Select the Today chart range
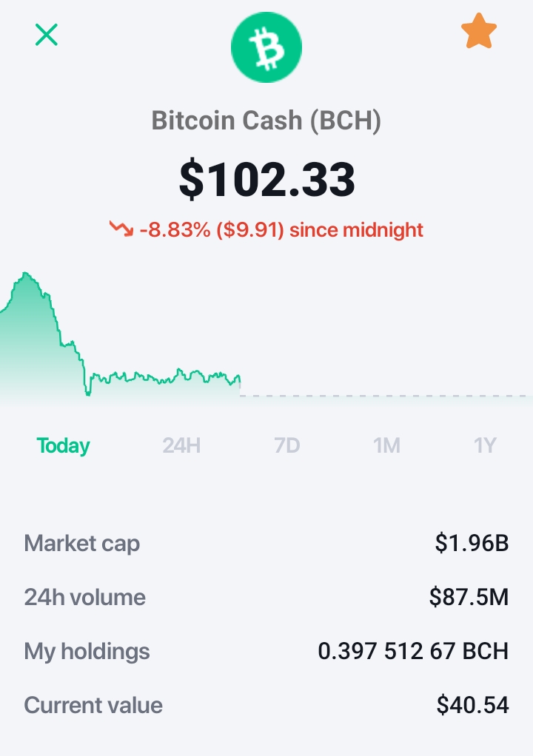Viewport: 533px width, 756px height. point(63,445)
